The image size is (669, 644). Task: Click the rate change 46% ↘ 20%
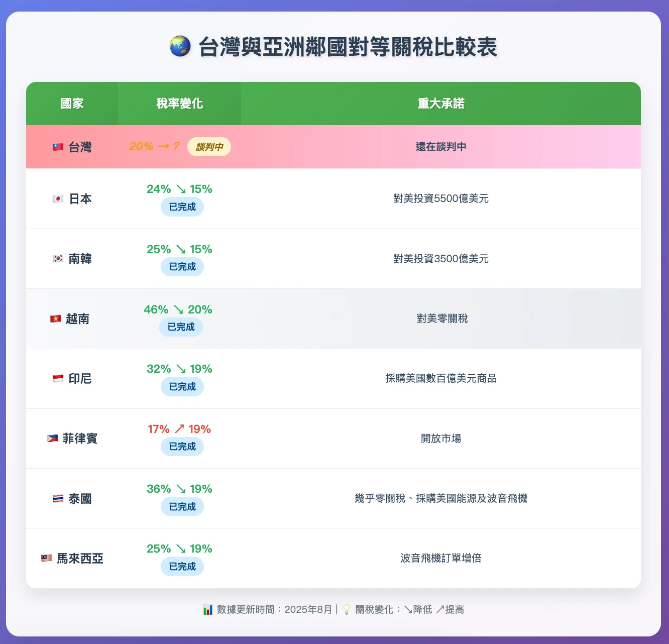click(x=178, y=309)
